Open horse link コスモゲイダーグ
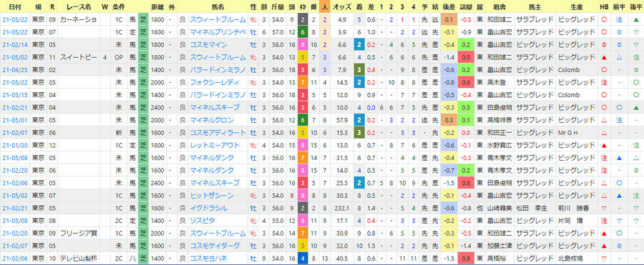This screenshot has width=644, height=265. tap(215, 246)
